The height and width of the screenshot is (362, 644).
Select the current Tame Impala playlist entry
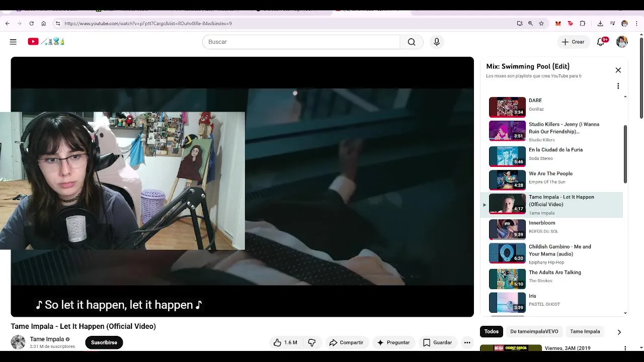(552, 205)
